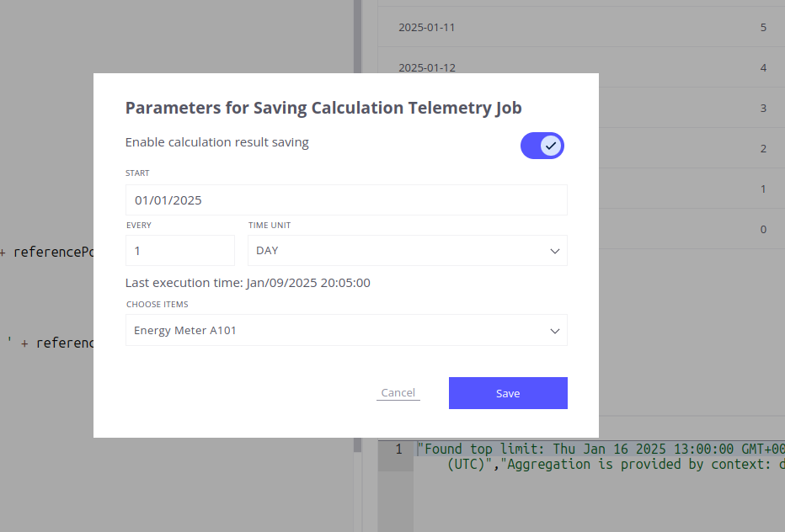Select the 2025-01-12 table row
Image resolution: width=785 pixels, height=532 pixels.
(x=581, y=67)
